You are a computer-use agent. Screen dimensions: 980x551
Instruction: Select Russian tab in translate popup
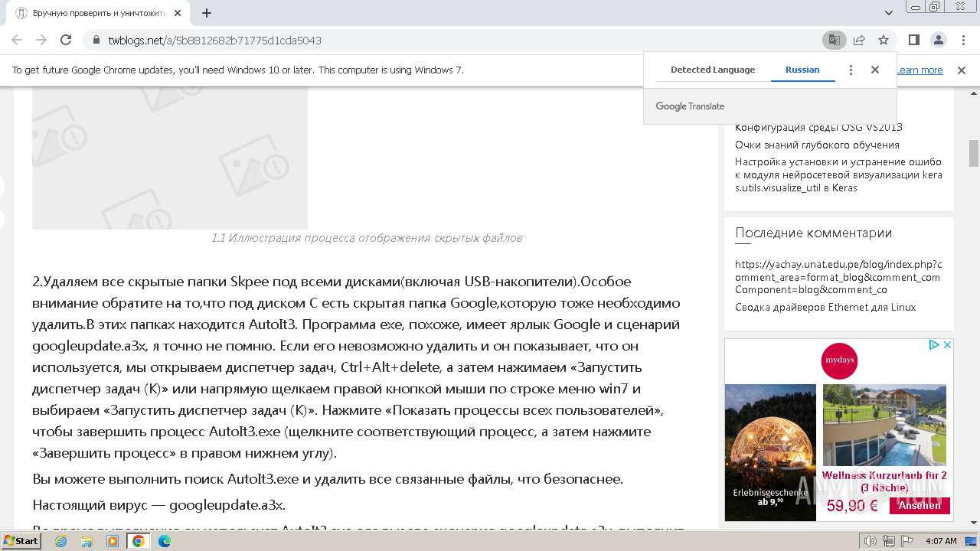point(802,70)
